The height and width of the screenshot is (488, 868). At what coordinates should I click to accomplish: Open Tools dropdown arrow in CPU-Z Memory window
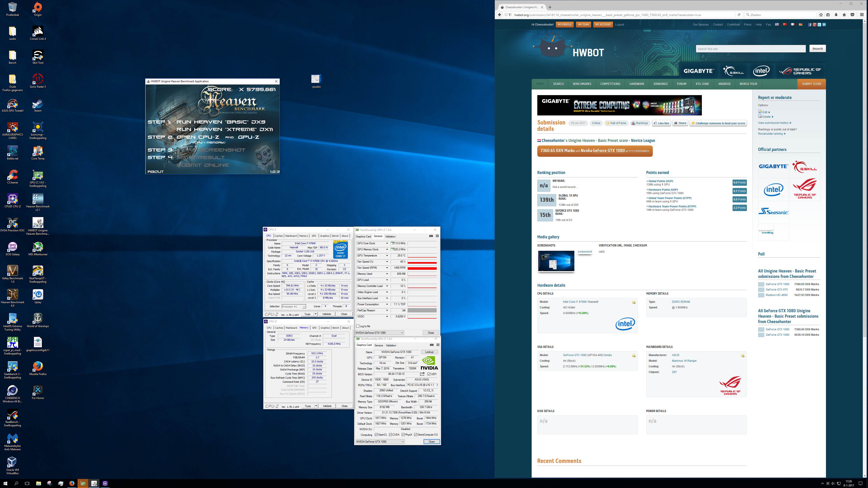point(316,406)
